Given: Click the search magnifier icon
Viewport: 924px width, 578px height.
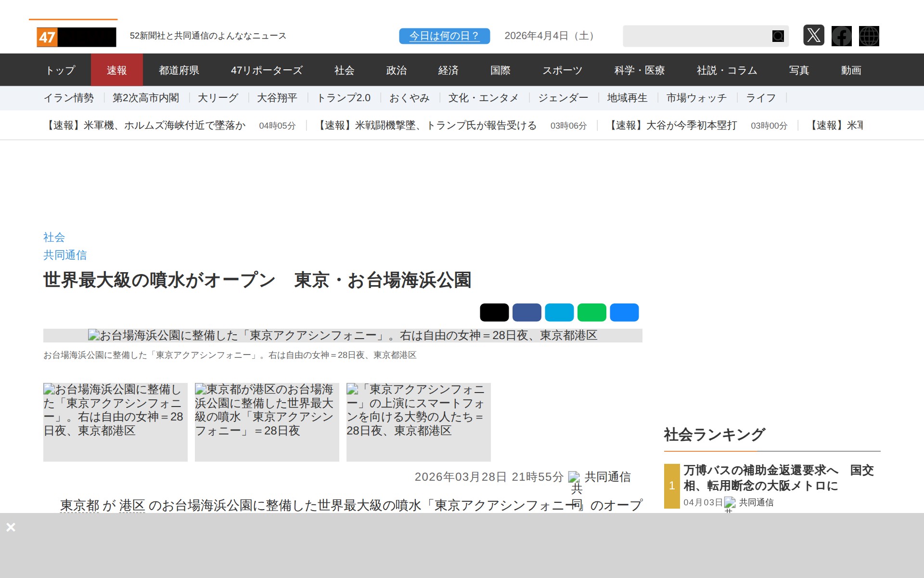Looking at the screenshot, I should click(x=778, y=36).
